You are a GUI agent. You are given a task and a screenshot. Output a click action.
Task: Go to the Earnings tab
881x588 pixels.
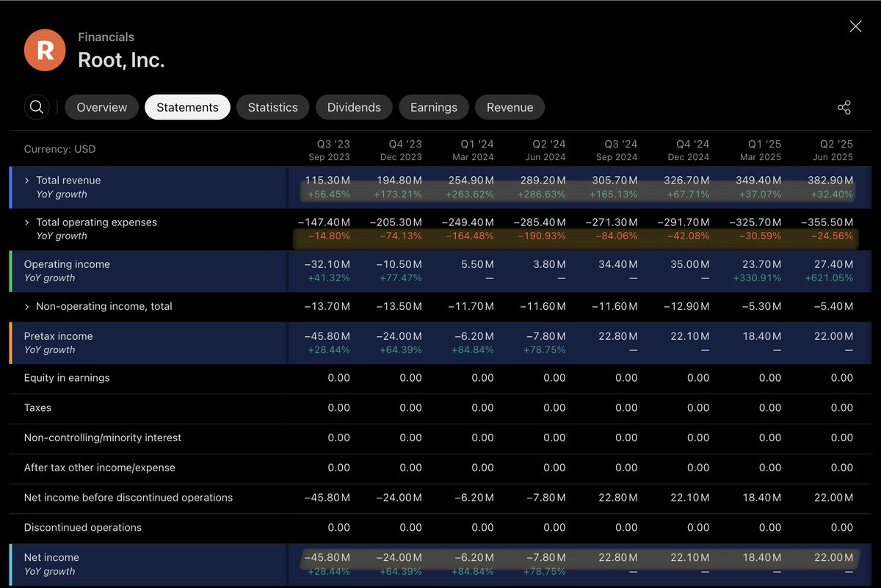pyautogui.click(x=433, y=107)
